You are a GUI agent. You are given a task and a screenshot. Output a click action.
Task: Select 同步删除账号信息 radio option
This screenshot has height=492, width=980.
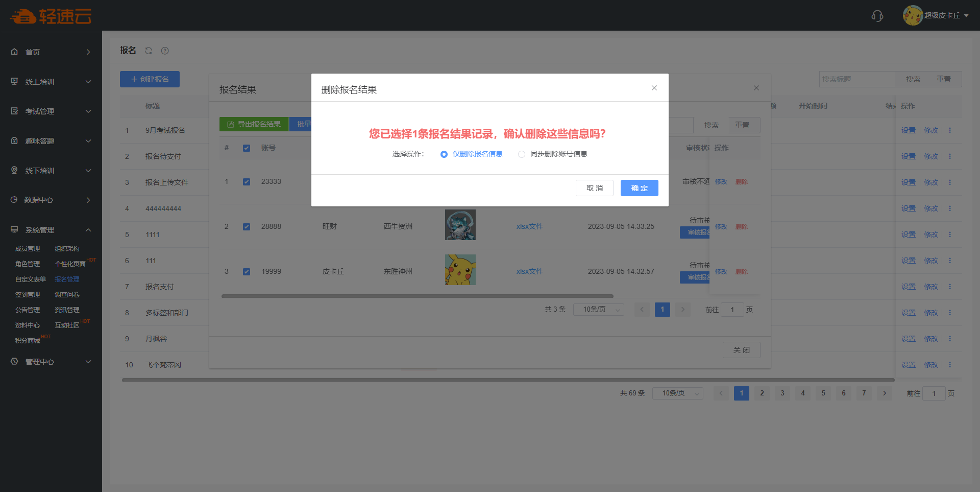tap(522, 154)
